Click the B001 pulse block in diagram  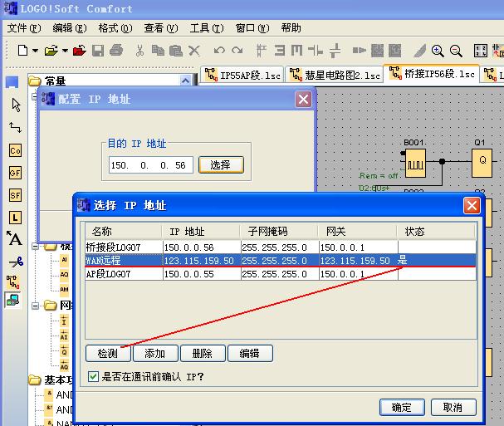415,163
